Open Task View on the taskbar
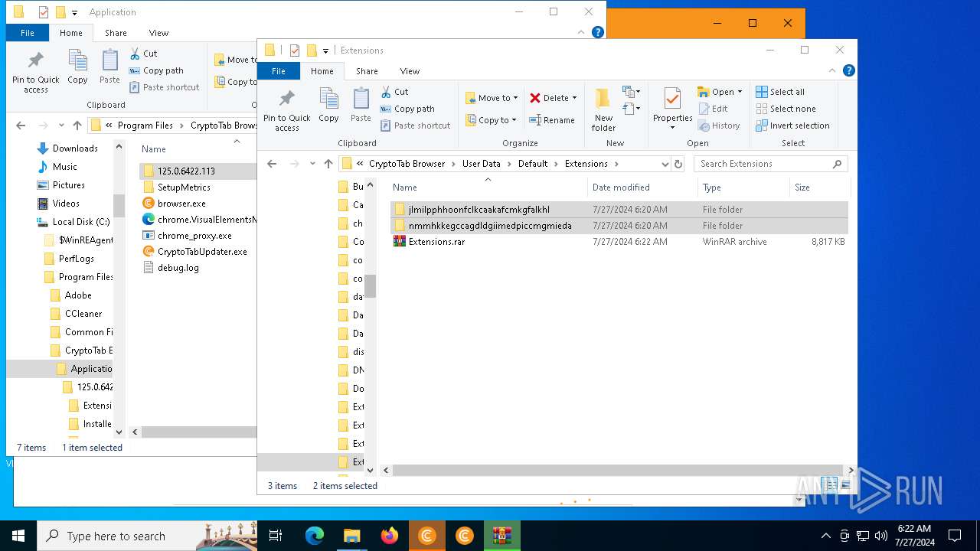 (x=276, y=536)
